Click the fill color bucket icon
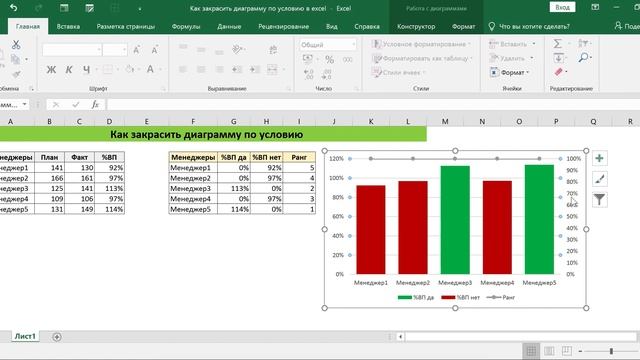640x360 pixels. click(x=130, y=69)
